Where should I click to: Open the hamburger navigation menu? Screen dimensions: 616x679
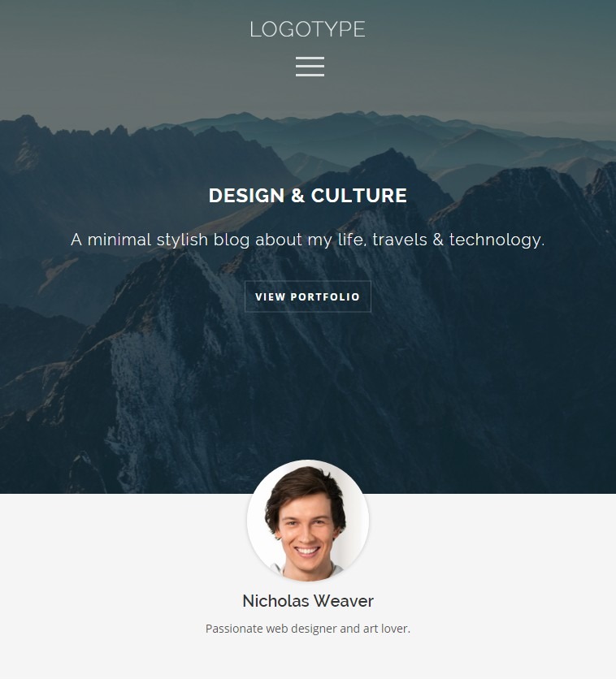point(310,67)
